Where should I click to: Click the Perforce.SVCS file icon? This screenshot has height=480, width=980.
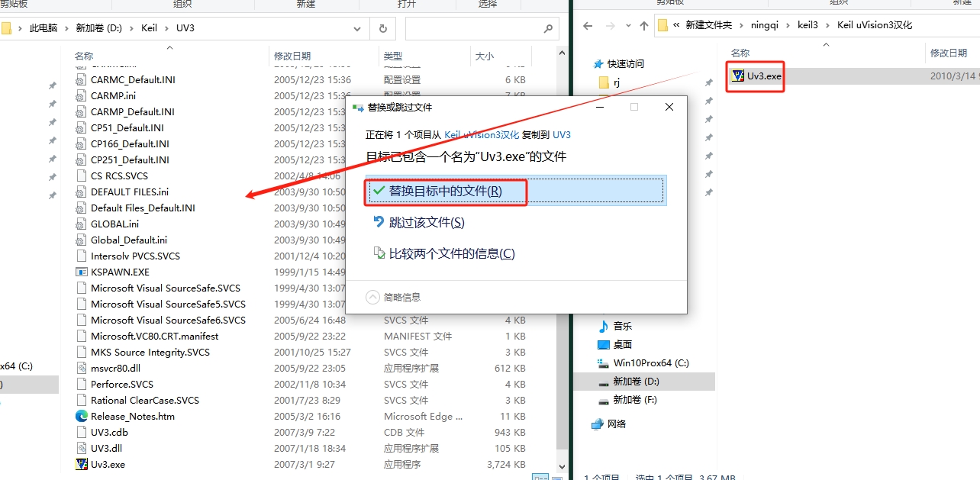(x=82, y=384)
